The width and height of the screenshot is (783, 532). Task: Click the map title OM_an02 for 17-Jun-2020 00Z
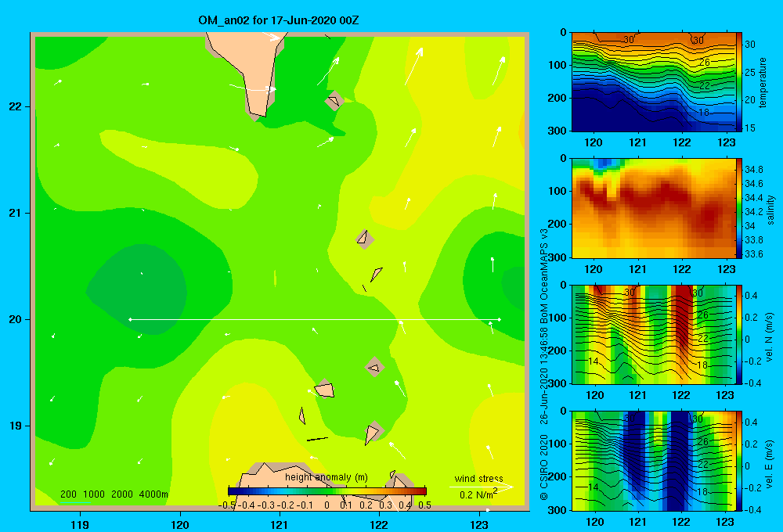pos(278,20)
